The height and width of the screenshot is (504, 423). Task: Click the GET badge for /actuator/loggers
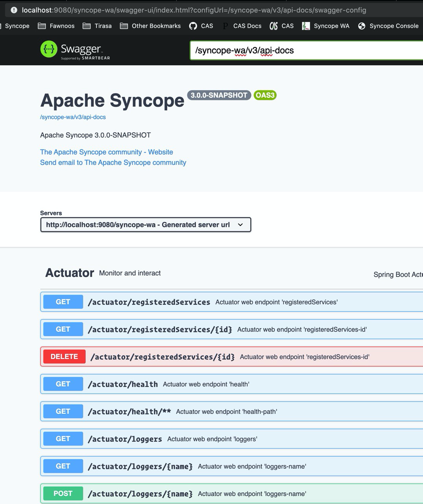(x=63, y=439)
